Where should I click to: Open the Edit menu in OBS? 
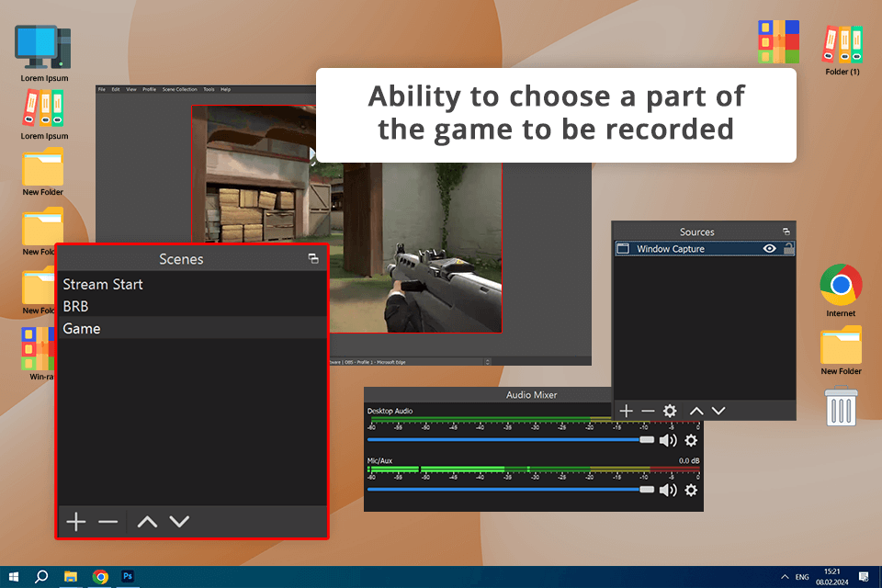click(x=116, y=89)
